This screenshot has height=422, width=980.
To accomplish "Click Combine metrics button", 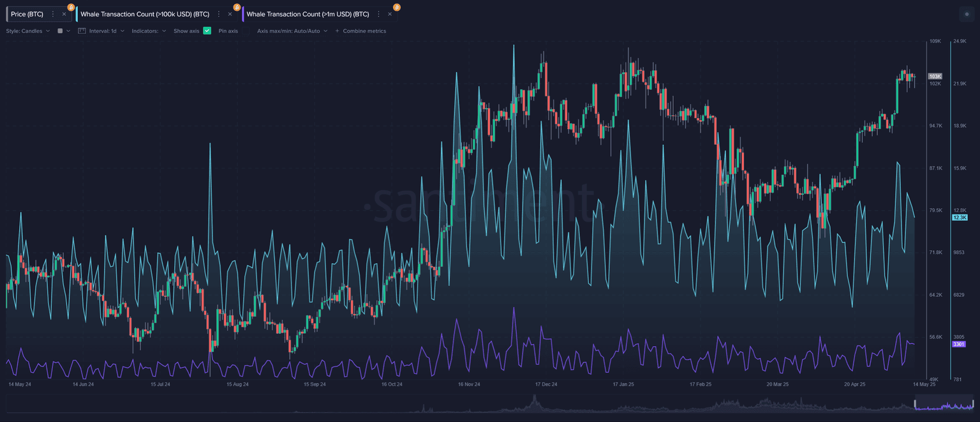I will tap(360, 31).
